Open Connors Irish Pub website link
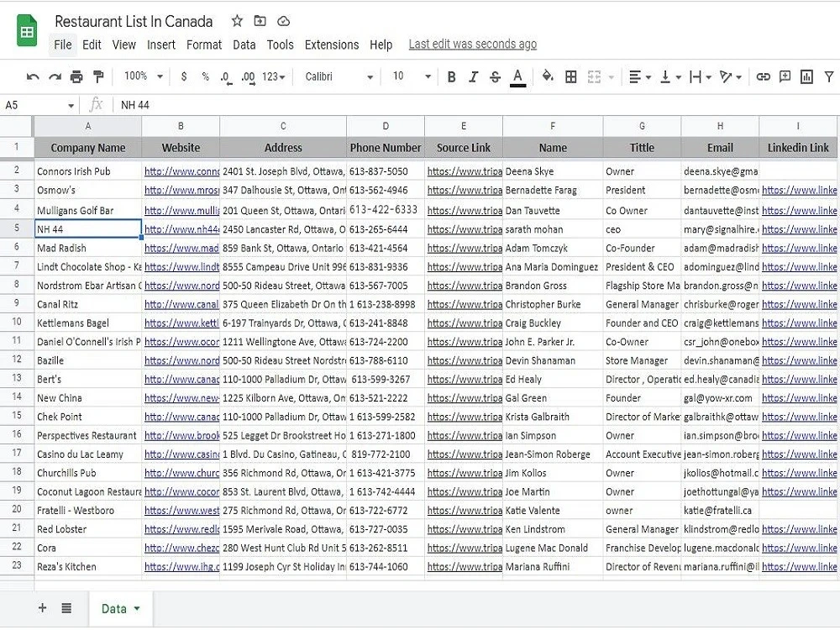Image resolution: width=840 pixels, height=630 pixels. point(181,171)
